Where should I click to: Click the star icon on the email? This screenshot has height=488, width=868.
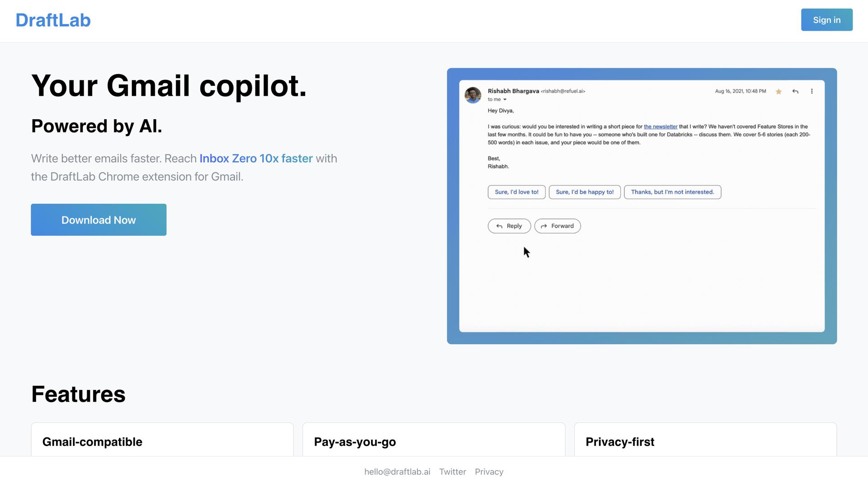pos(778,92)
